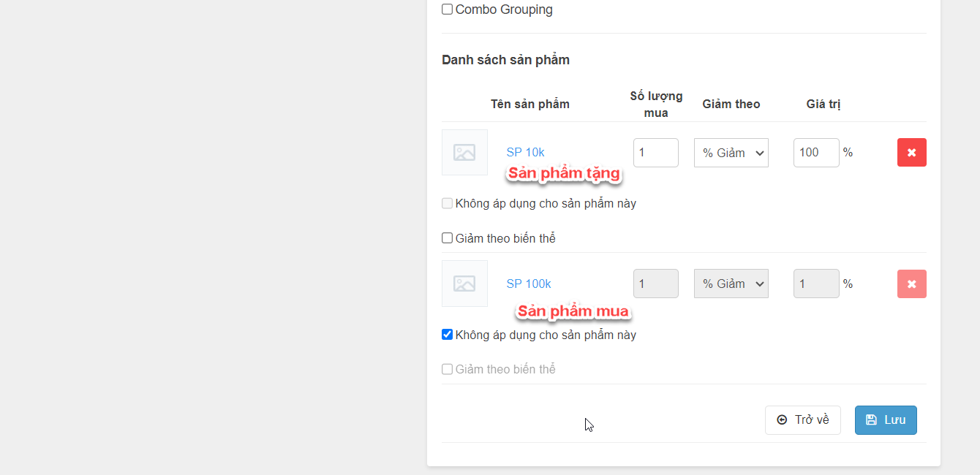Click the back arrow icon on Trở về

(782, 420)
